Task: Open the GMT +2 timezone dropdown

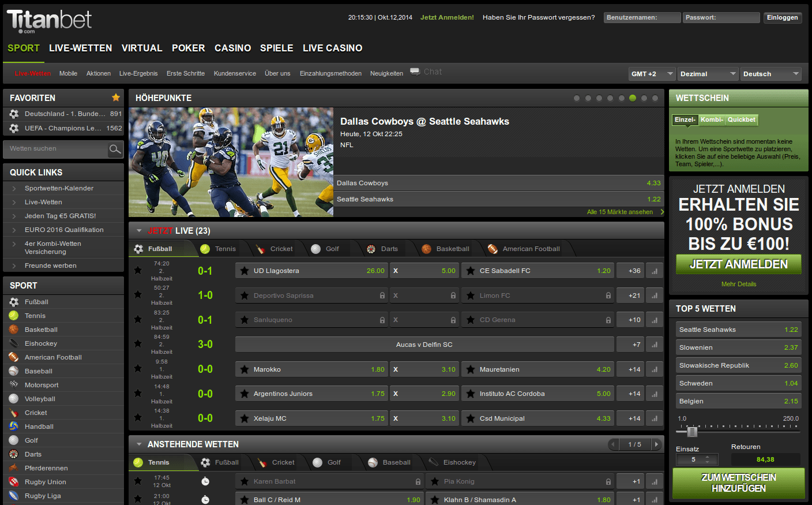Action: pos(652,74)
